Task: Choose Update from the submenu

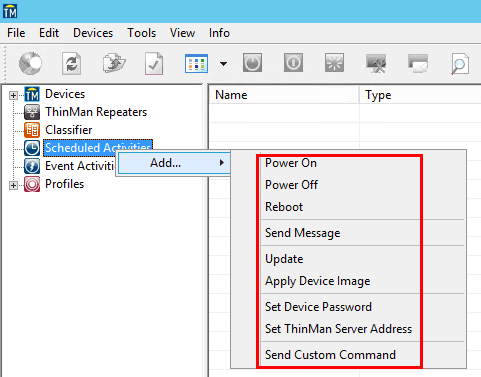Action: [x=284, y=259]
